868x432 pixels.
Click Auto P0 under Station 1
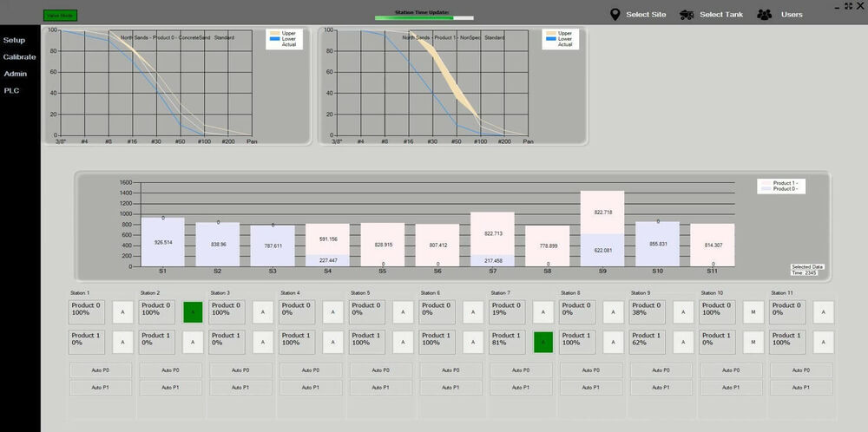point(101,370)
